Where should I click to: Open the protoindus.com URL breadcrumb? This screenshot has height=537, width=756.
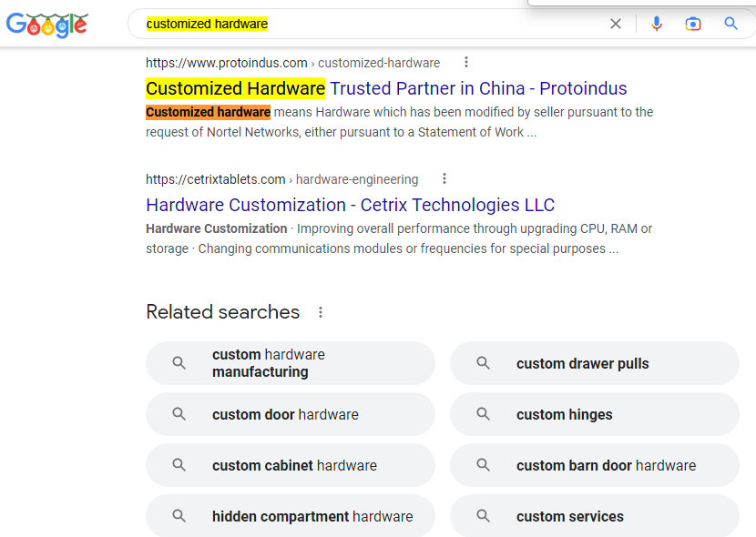point(292,63)
